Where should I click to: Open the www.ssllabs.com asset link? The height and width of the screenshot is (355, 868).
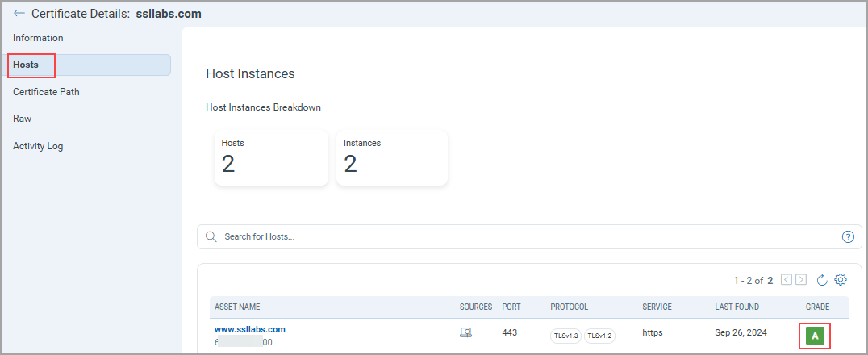(250, 329)
